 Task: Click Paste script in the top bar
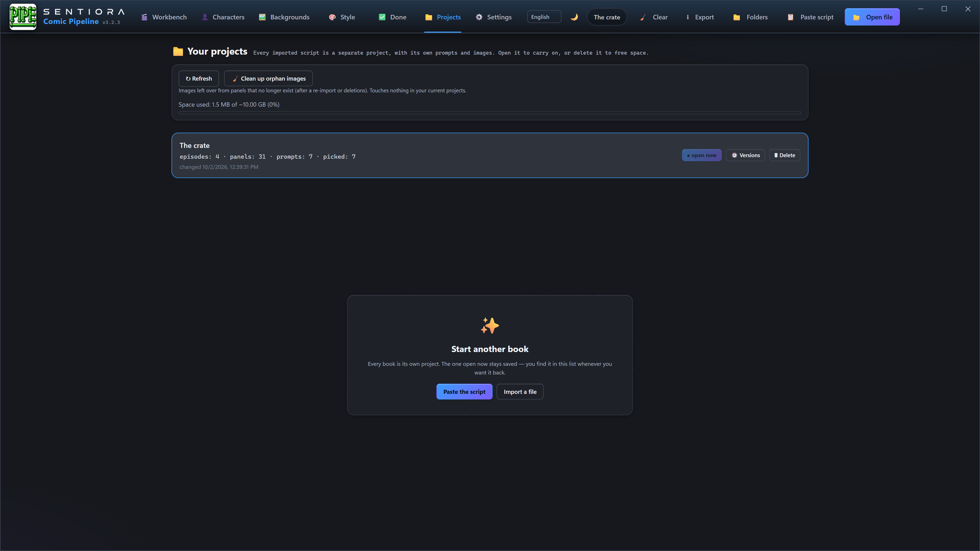pyautogui.click(x=810, y=17)
